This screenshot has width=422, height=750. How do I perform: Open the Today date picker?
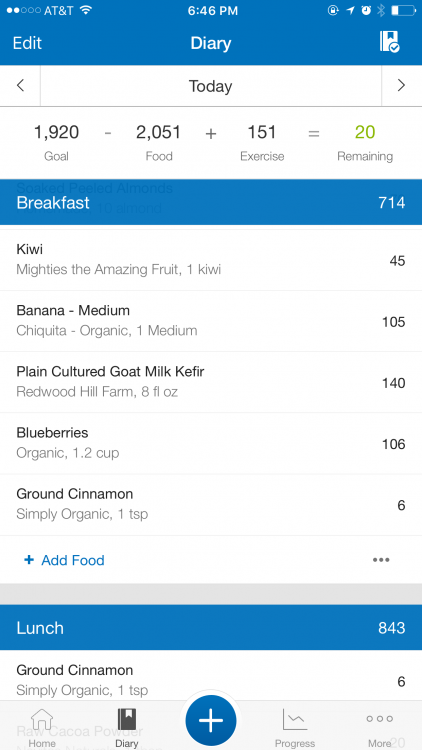(211, 86)
